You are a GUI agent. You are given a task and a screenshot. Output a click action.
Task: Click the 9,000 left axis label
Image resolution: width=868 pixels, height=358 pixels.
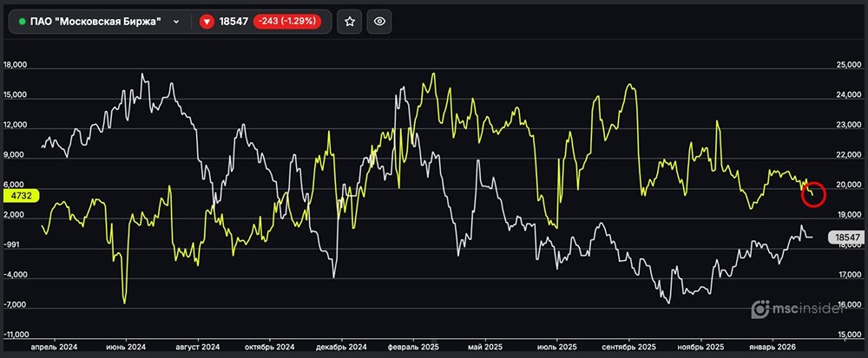[x=14, y=155]
